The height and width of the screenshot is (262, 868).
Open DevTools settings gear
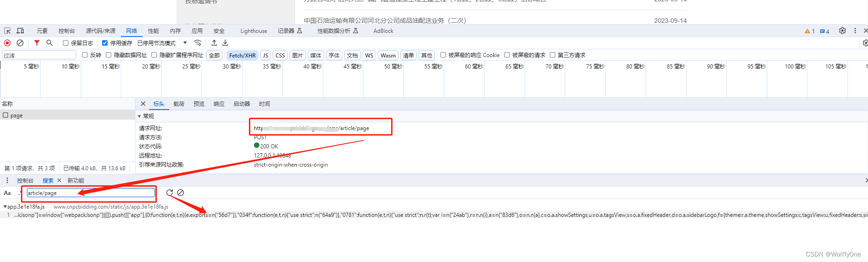tap(842, 31)
